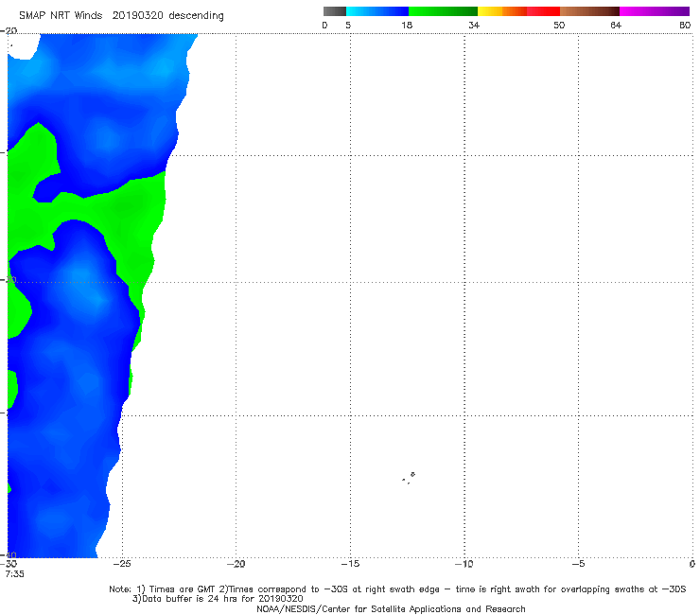Click the magenta-purple segment of the color bar
The width and height of the screenshot is (700, 615).
click(655, 11)
